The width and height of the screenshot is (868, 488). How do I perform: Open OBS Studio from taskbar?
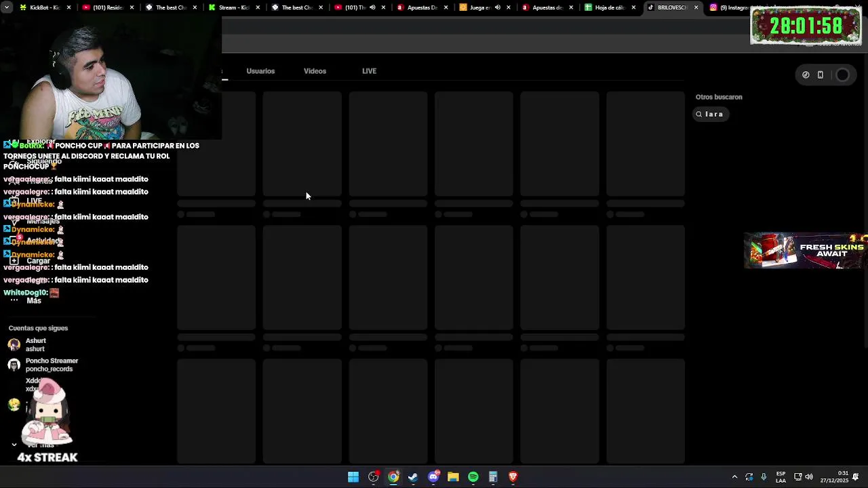pos(373,477)
